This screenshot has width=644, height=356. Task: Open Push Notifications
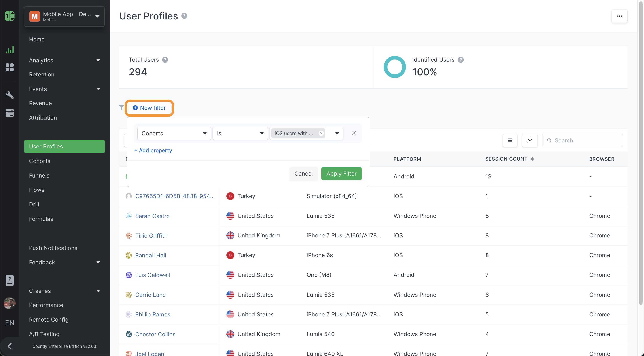pyautogui.click(x=53, y=248)
